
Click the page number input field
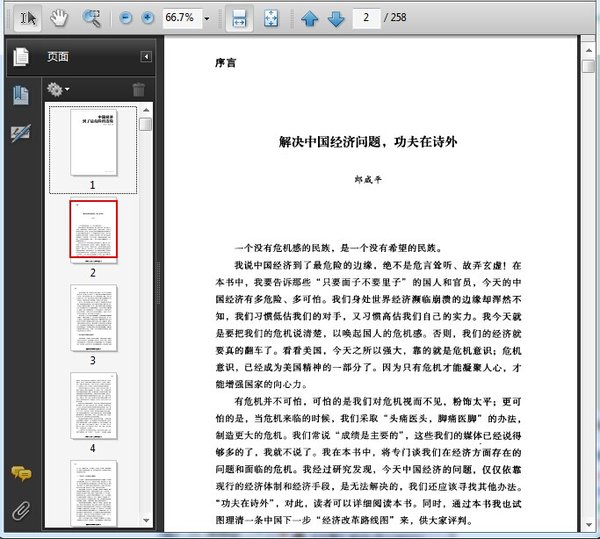(x=369, y=18)
